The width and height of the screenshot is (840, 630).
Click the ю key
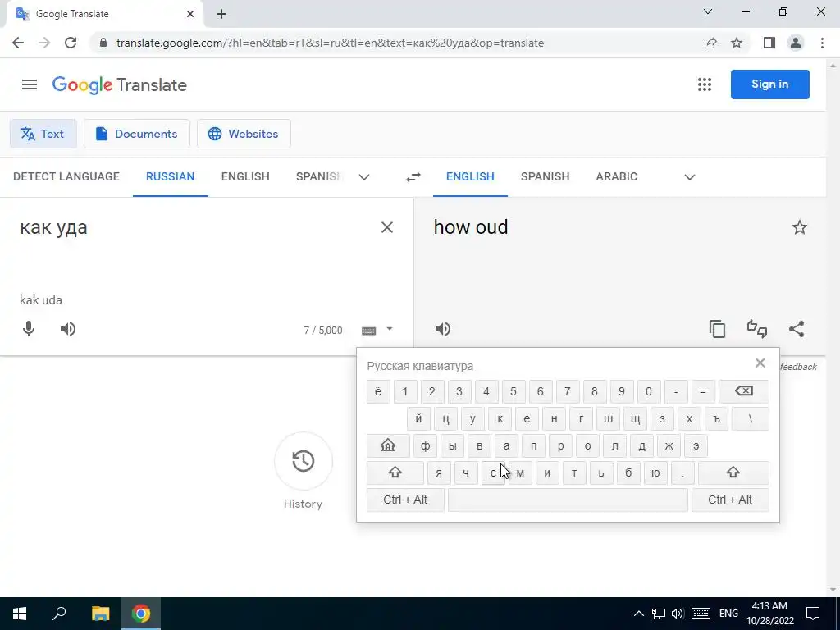click(655, 472)
